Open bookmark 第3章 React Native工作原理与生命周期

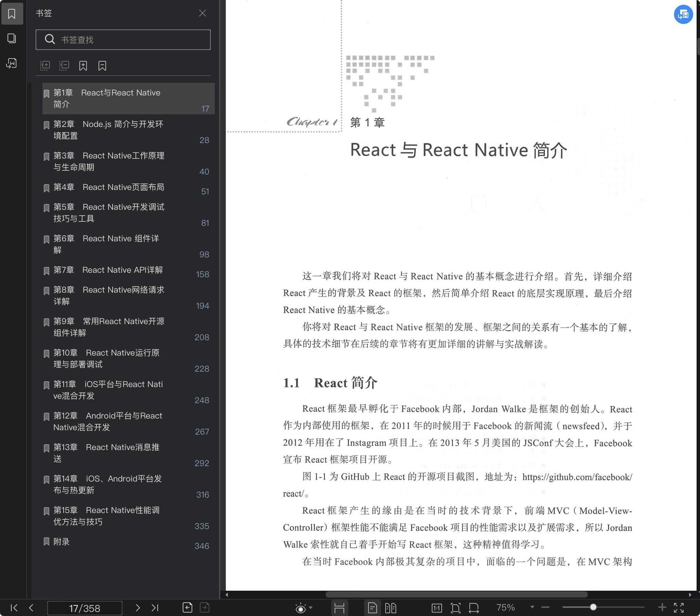coord(128,162)
